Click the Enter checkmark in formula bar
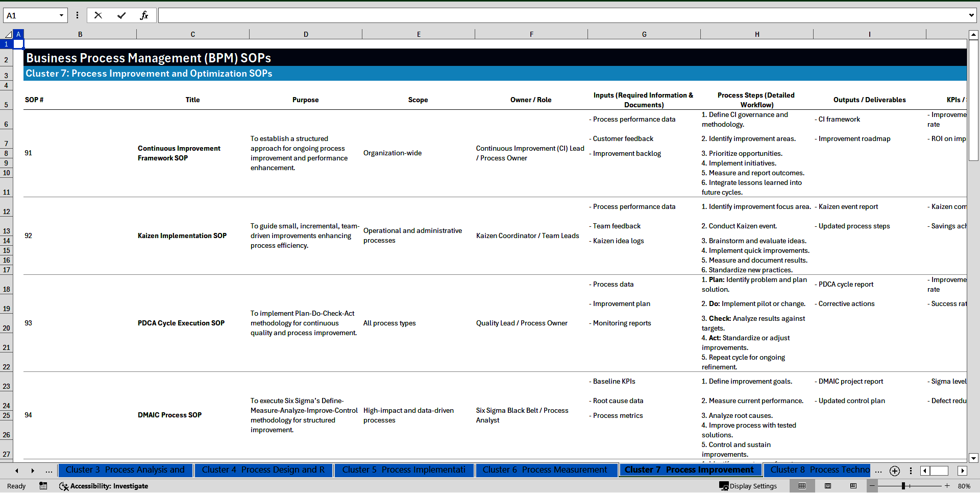 click(121, 15)
